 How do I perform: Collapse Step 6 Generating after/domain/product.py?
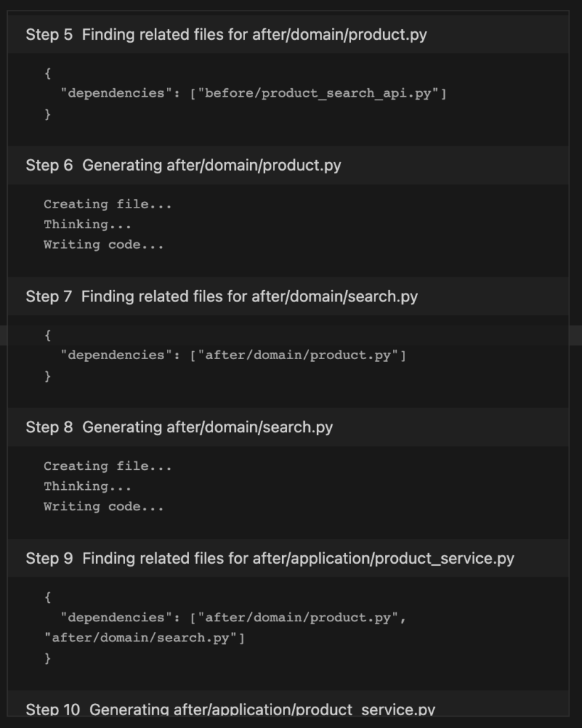click(x=289, y=165)
